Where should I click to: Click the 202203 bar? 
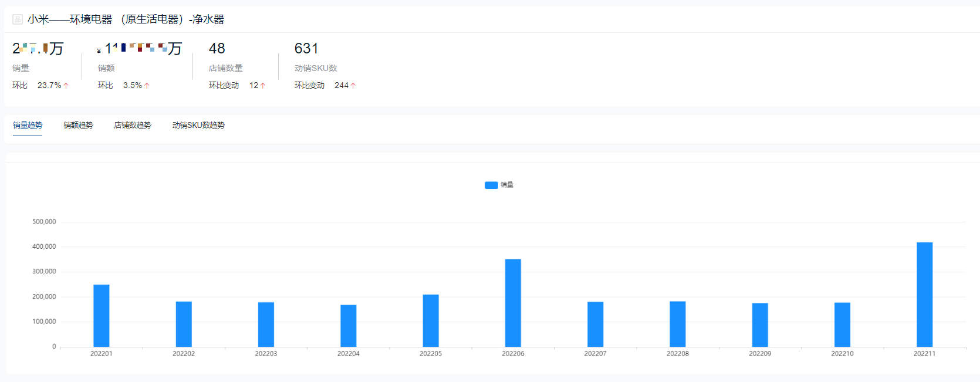click(266, 324)
